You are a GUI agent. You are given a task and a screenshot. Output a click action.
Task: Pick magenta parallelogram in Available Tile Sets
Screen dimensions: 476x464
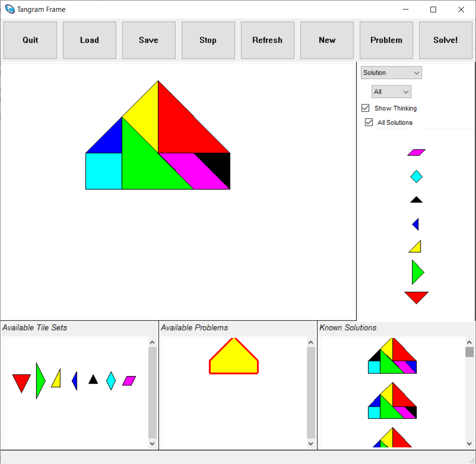(129, 380)
